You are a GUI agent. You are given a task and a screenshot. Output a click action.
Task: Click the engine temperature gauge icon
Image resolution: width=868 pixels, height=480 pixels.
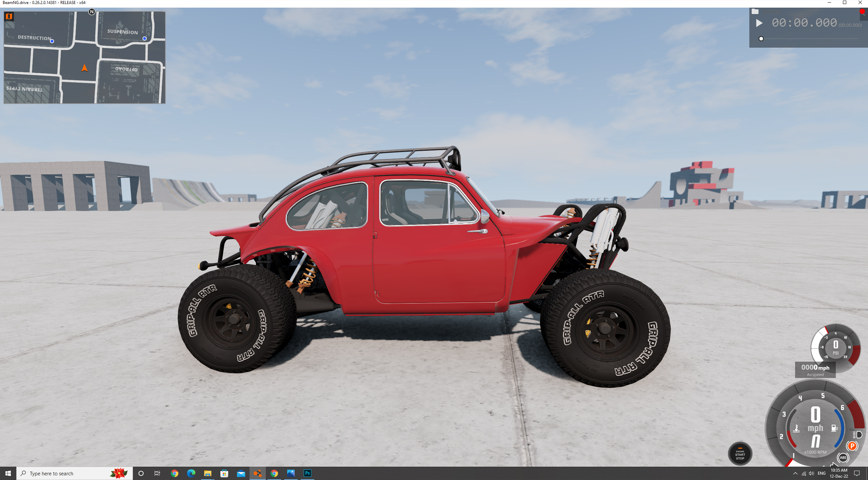796,429
